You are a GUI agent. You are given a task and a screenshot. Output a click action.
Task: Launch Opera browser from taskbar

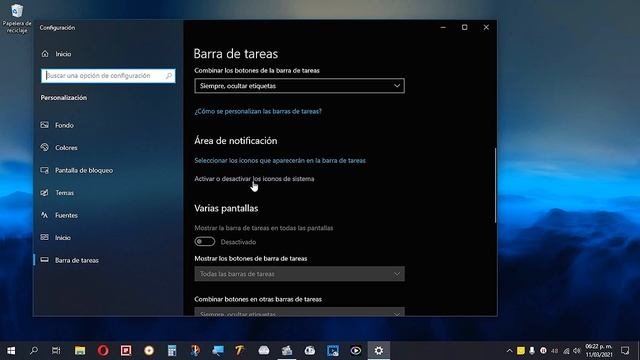coord(103,351)
